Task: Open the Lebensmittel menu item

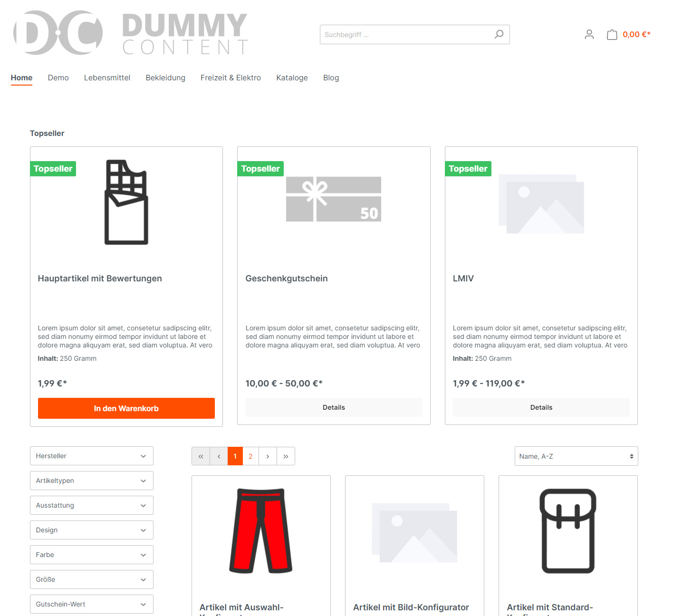Action: [107, 77]
